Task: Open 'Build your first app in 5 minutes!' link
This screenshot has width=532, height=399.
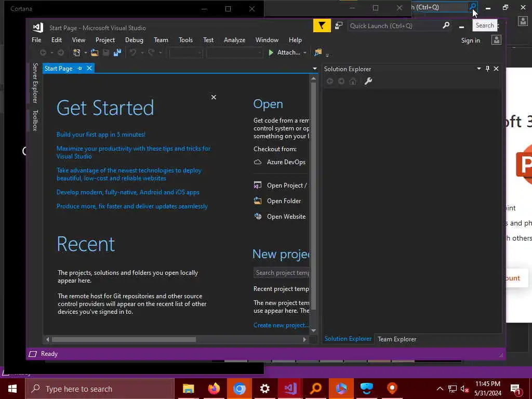Action: tap(101, 135)
